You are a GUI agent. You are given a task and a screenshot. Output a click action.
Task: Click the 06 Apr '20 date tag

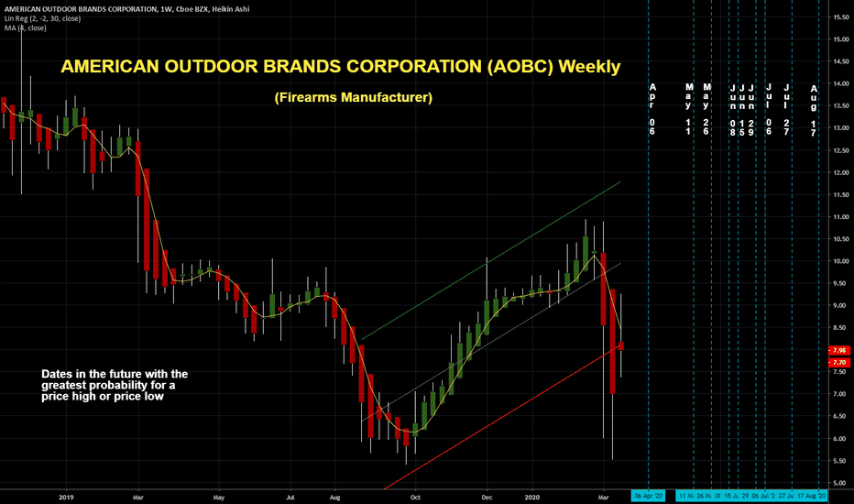[x=648, y=497]
